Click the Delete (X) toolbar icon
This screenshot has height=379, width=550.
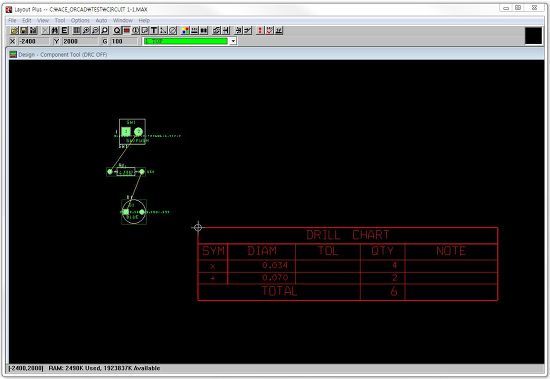click(x=45, y=31)
